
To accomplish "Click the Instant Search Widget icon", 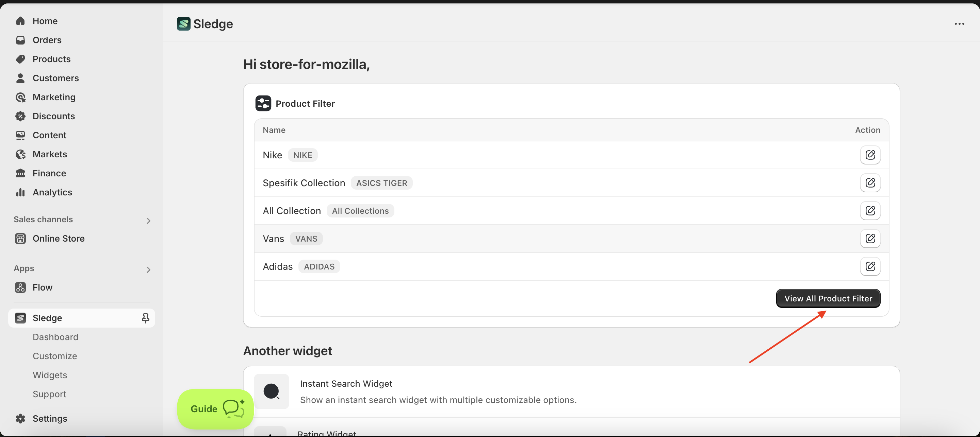I will (271, 391).
